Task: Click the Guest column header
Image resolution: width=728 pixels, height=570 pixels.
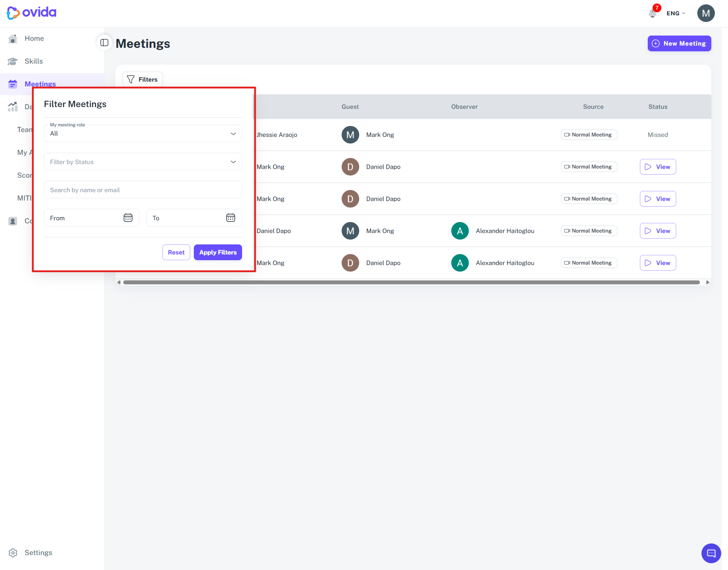Action: pyautogui.click(x=350, y=107)
